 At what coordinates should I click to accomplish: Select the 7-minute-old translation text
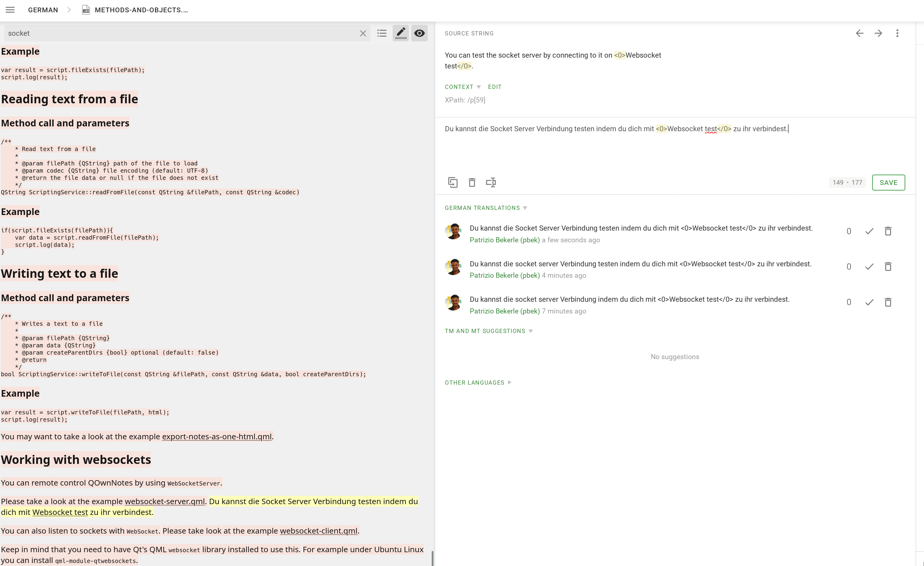pos(630,299)
